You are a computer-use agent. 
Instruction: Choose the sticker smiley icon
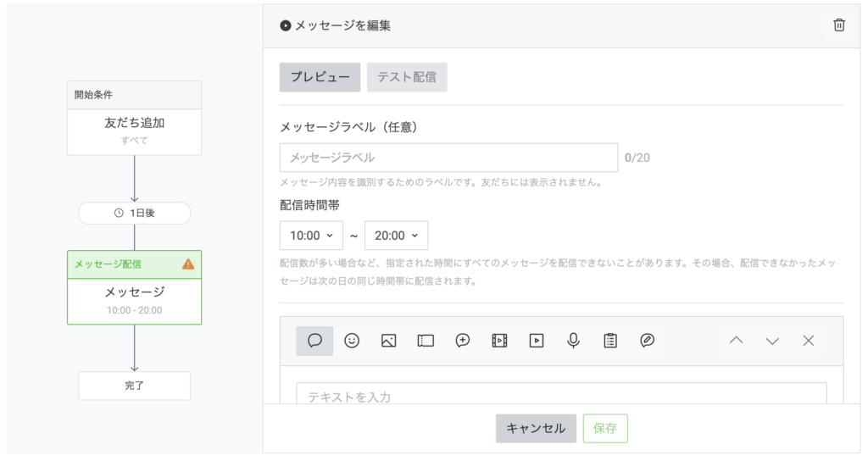(352, 341)
